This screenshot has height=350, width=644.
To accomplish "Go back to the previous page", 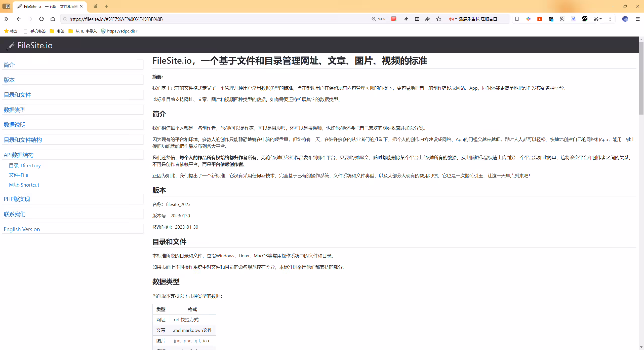I will coord(19,19).
